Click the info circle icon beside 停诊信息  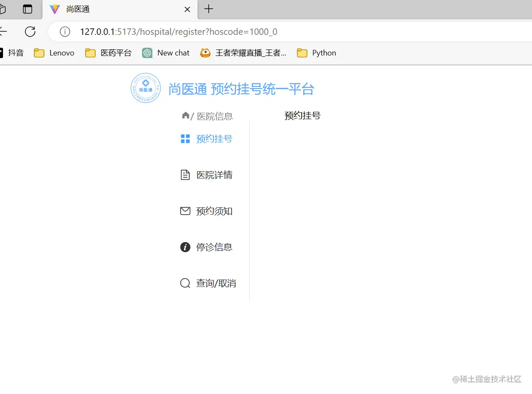(x=185, y=247)
